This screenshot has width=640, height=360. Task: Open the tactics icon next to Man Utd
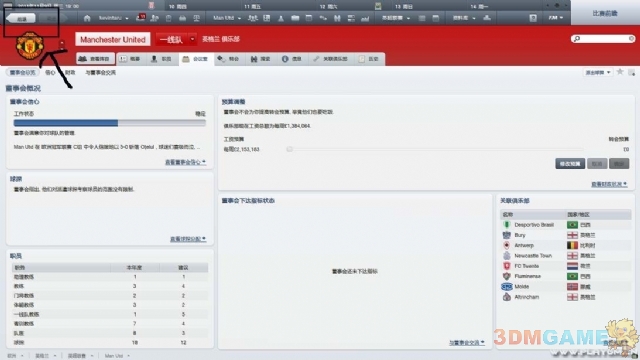[253, 18]
